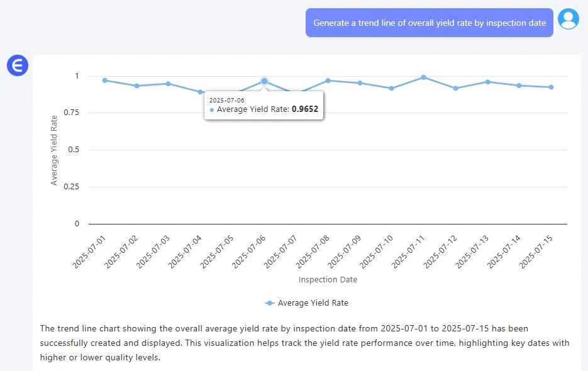Click the user profile avatar icon
This screenshot has width=588, height=371.
pos(569,19)
